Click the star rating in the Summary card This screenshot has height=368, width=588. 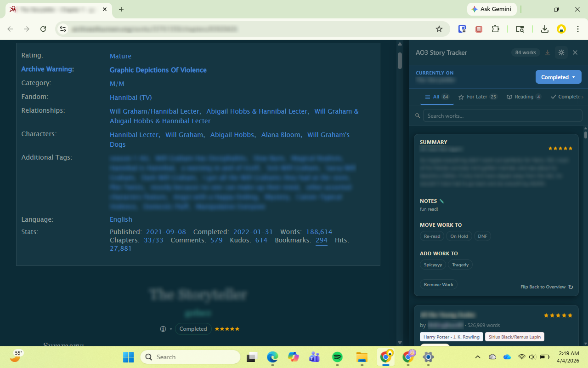560,149
